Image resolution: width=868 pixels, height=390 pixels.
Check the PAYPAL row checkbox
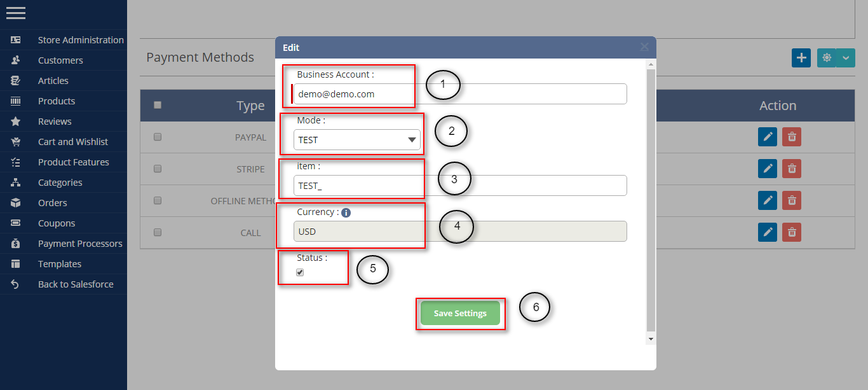point(158,137)
